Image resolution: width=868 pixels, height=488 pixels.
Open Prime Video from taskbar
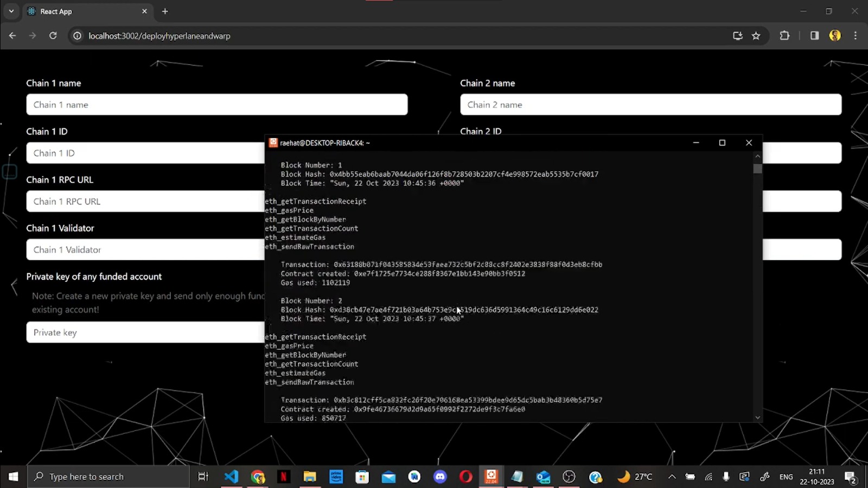coord(336,477)
